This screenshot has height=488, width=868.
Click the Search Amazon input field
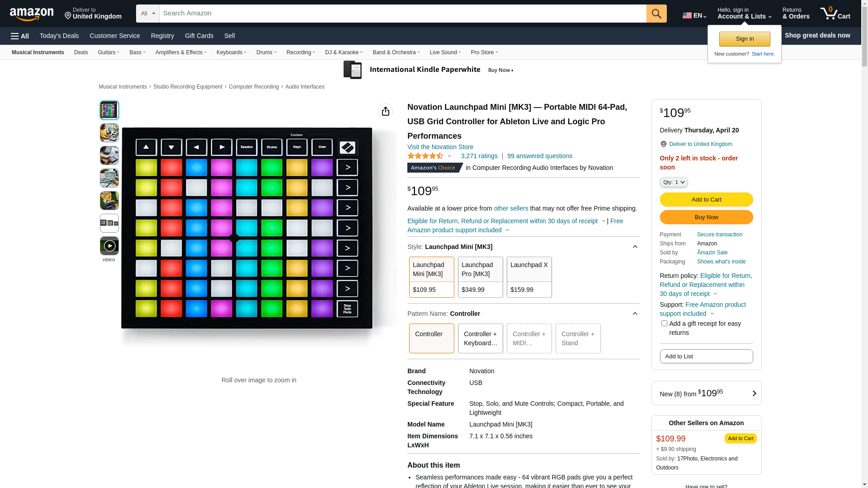403,14
